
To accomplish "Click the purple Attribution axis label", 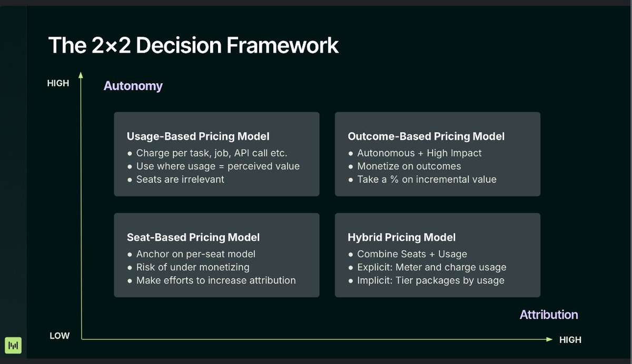I will click(x=548, y=315).
